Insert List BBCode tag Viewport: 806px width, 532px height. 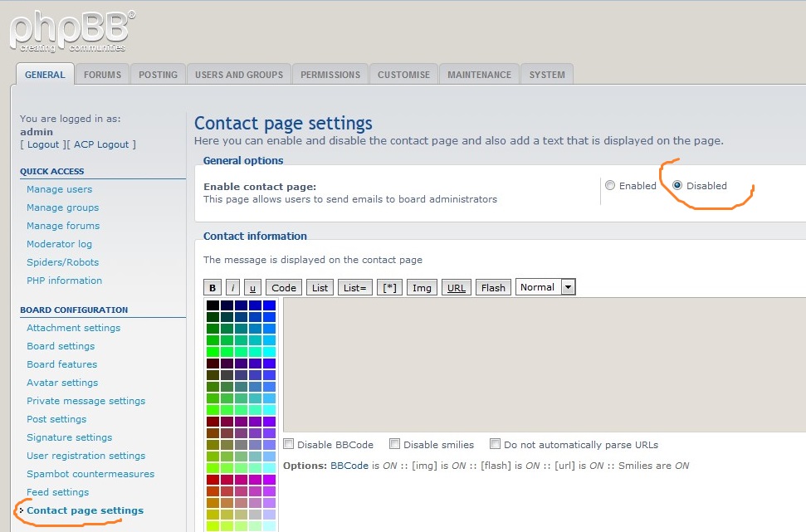point(320,288)
